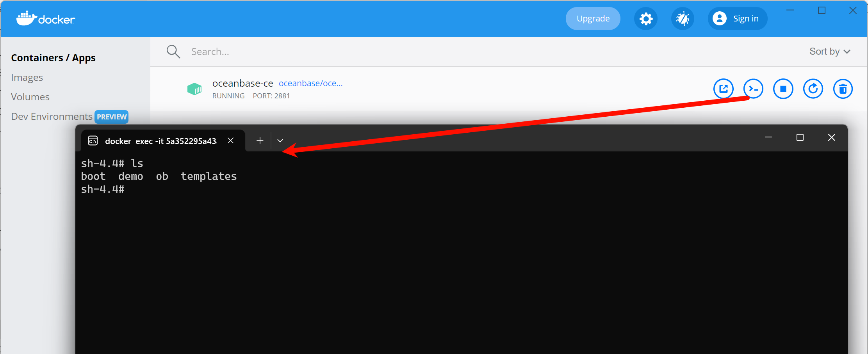Click 'demo' in terminal output
Viewport: 868px width, 354px height.
[x=131, y=176]
